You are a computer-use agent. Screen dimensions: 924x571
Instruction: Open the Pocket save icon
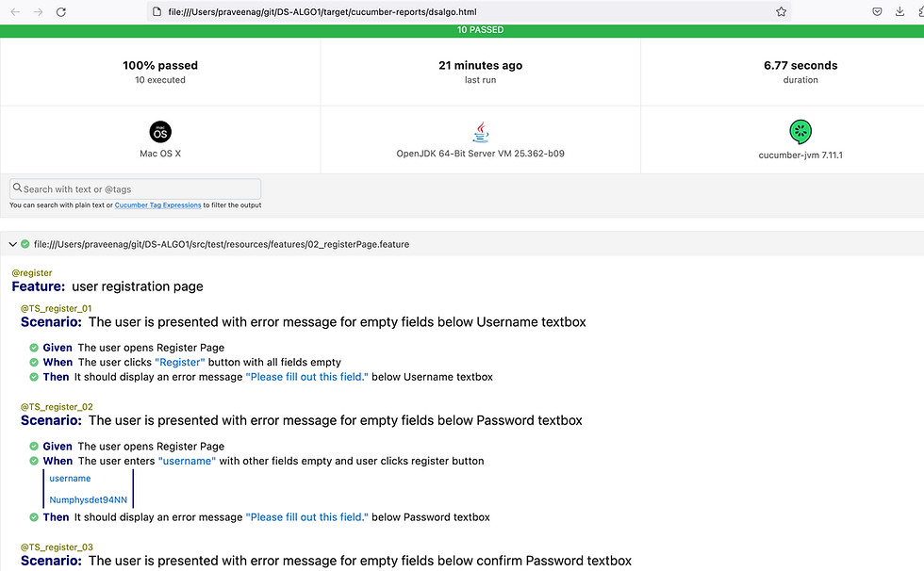(877, 12)
